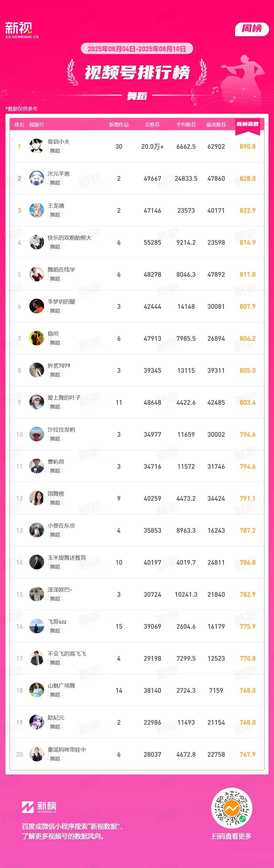
Task: Click the QR code at bottom right
Action: tap(232, 808)
